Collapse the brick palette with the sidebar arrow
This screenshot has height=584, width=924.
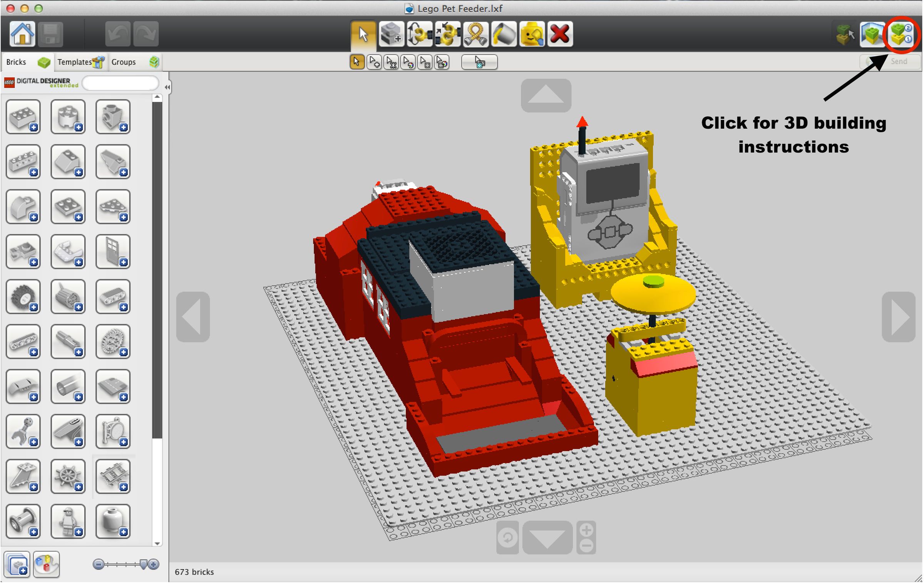pos(167,87)
